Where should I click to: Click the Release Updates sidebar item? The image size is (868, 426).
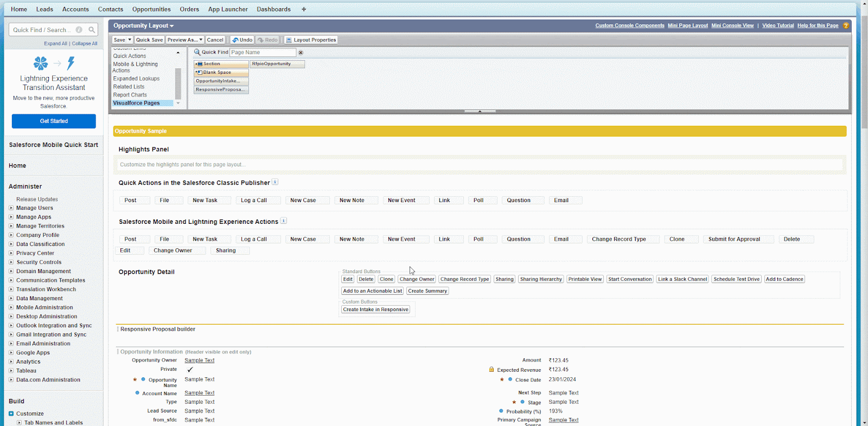[x=37, y=199]
